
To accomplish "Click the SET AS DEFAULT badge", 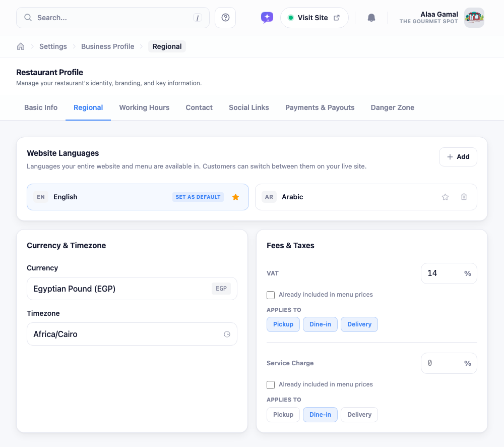I will [198, 197].
